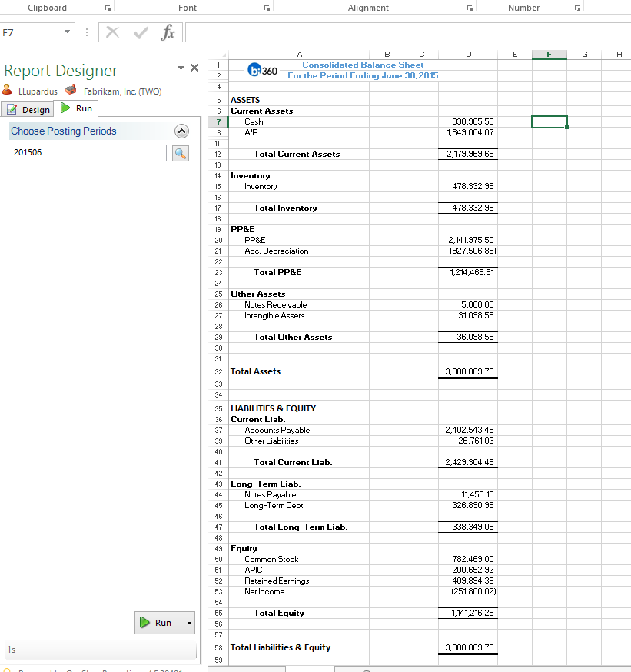Select the Accounts Payable value 2,402,543.45

point(468,430)
